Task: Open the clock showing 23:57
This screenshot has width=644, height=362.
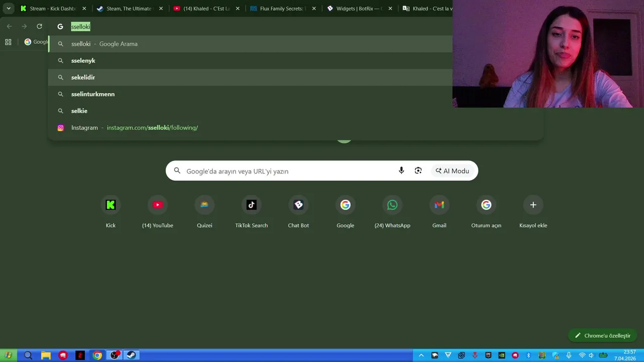Action: [625, 355]
